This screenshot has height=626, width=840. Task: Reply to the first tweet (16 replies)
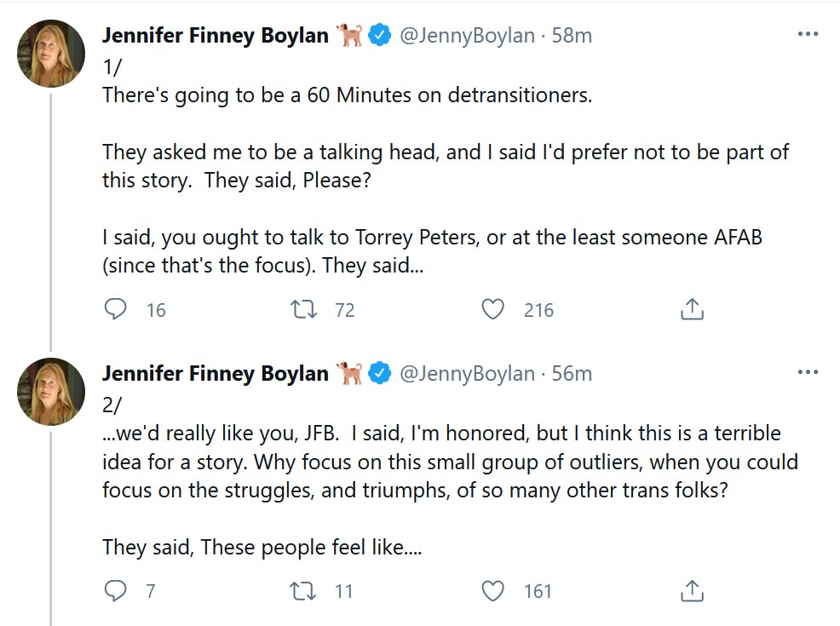[x=115, y=309]
